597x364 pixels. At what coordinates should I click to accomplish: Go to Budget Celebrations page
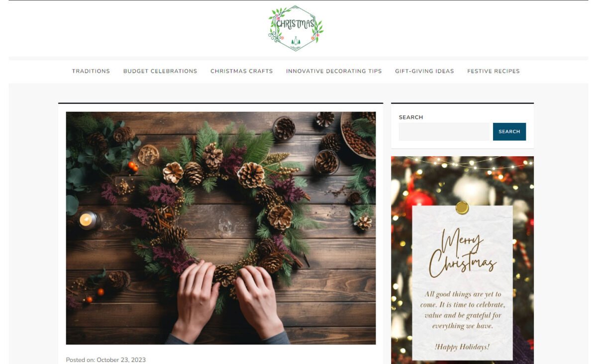(x=160, y=71)
